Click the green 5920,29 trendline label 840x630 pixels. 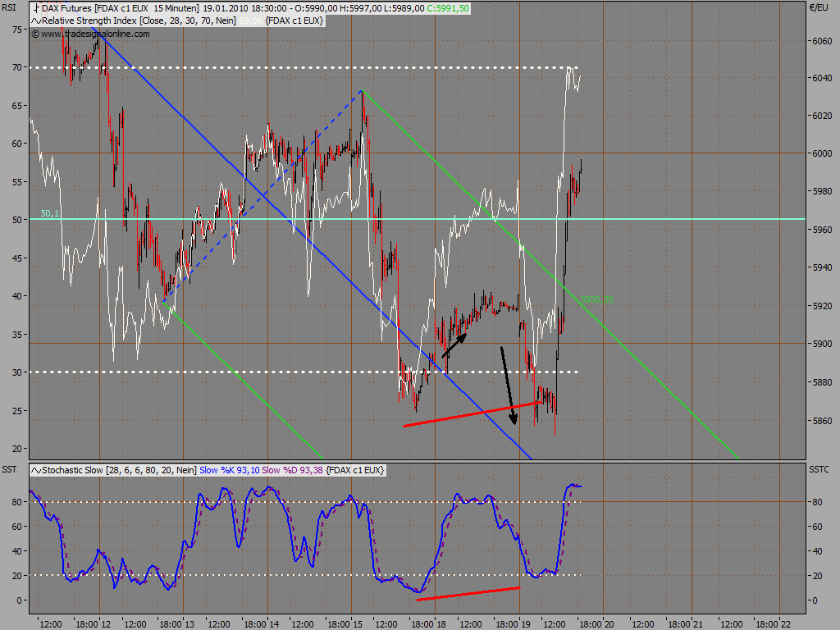[597, 299]
